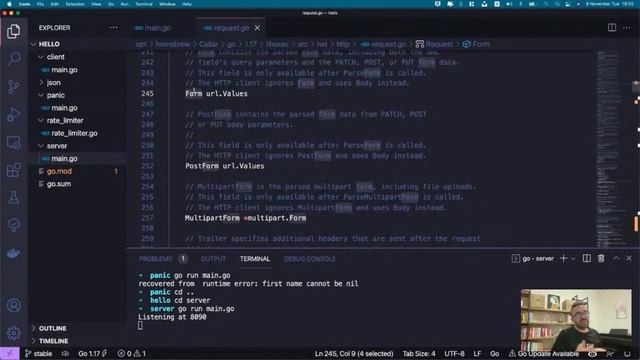Viewport: 640px width, 360px height.
Task: Select the TERMINAL panel tab
Action: coord(255,259)
